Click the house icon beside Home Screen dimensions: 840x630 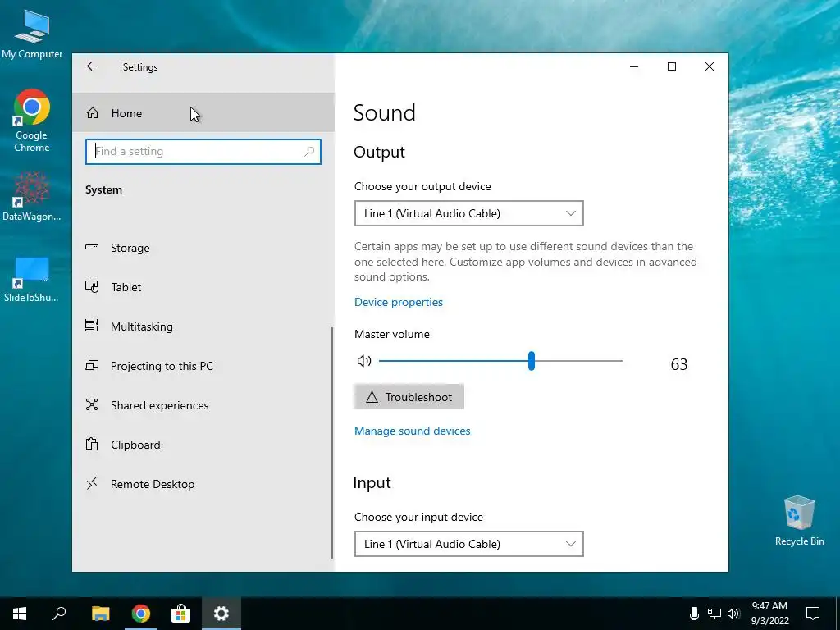[x=93, y=113]
